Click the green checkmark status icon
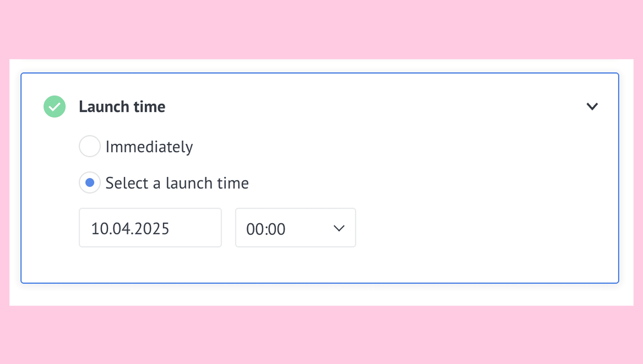Screen dimensions: 643x364 (x=55, y=107)
